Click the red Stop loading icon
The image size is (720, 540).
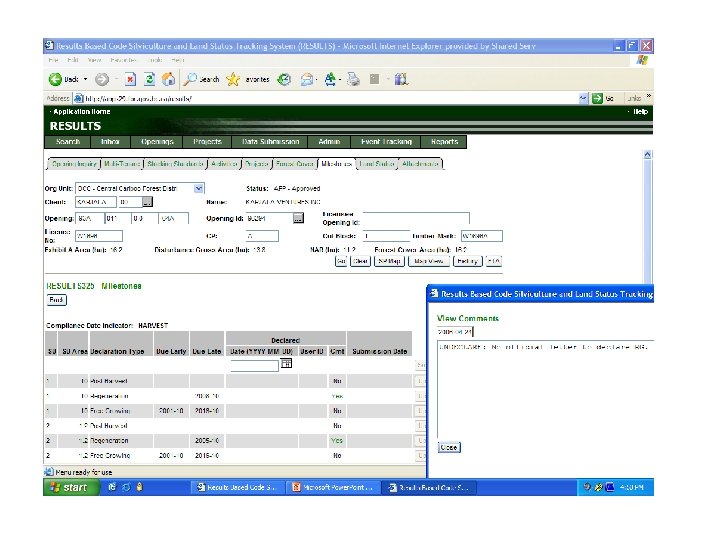tap(130, 79)
